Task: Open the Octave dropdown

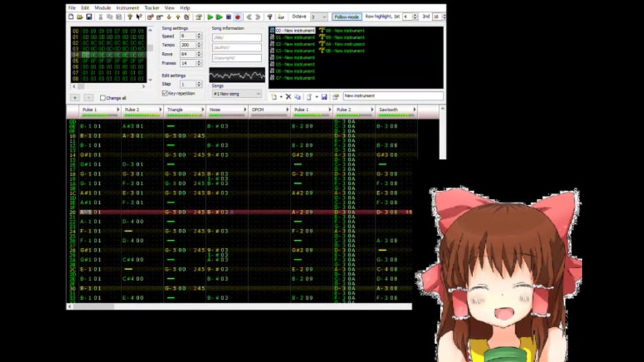Action: [319, 17]
